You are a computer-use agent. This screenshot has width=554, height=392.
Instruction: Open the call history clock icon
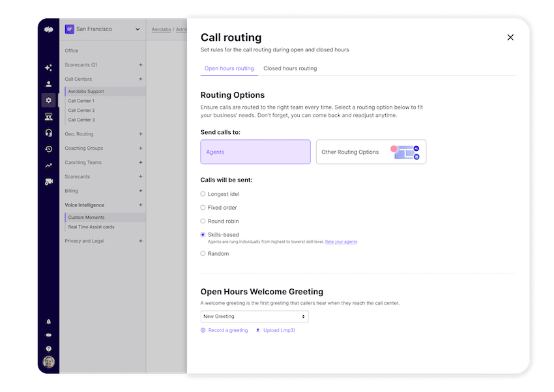49,149
